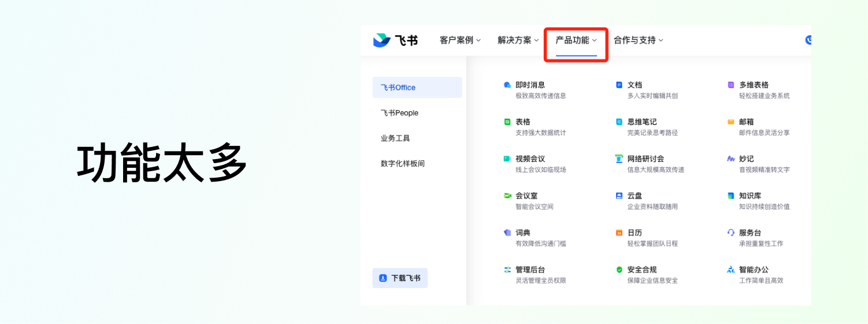Image resolution: width=868 pixels, height=324 pixels.
Task: Click the 安全合规 shield icon
Action: pos(619,270)
